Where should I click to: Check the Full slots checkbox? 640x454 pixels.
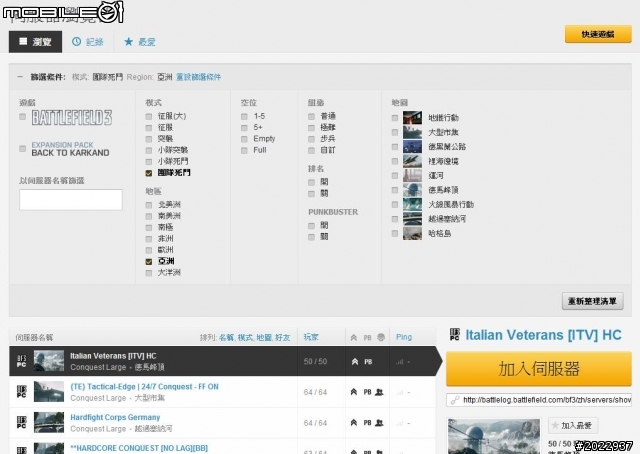244,150
